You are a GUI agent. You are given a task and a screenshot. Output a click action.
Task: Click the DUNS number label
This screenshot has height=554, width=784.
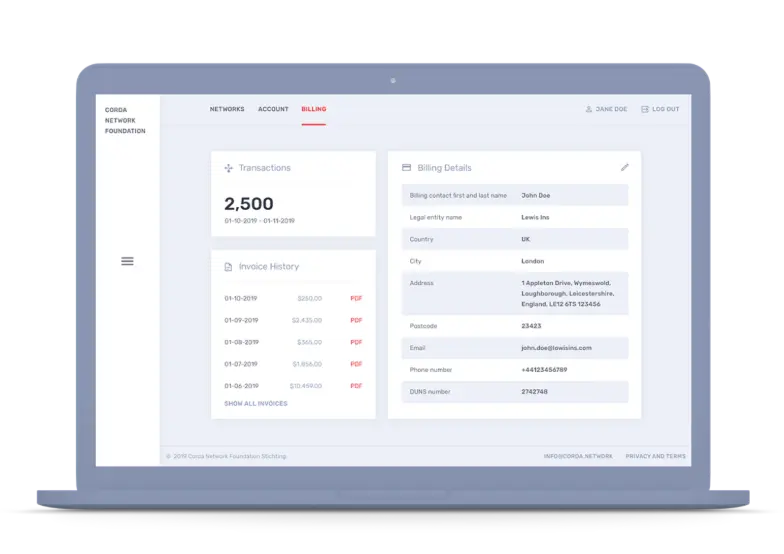(430, 392)
